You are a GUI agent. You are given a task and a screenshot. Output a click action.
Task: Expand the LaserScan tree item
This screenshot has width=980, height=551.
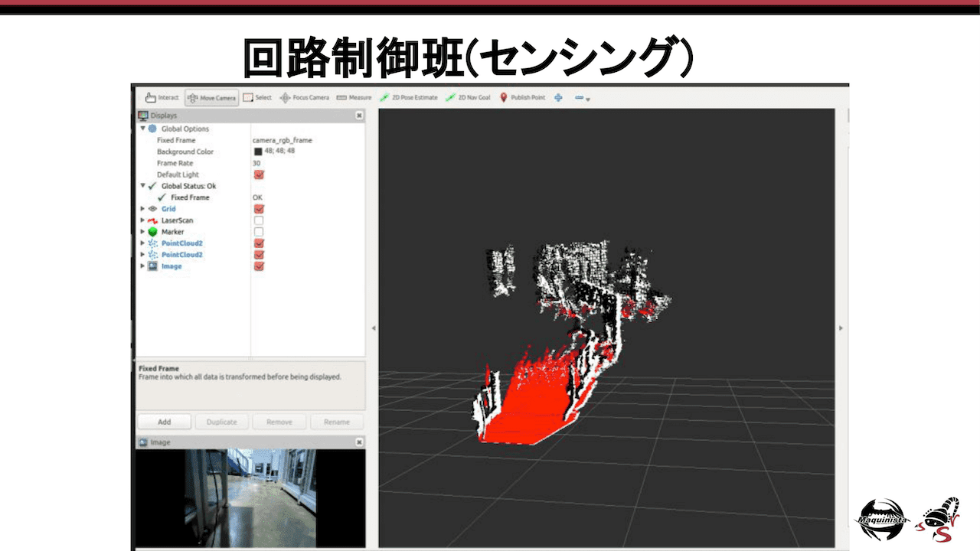click(x=142, y=220)
